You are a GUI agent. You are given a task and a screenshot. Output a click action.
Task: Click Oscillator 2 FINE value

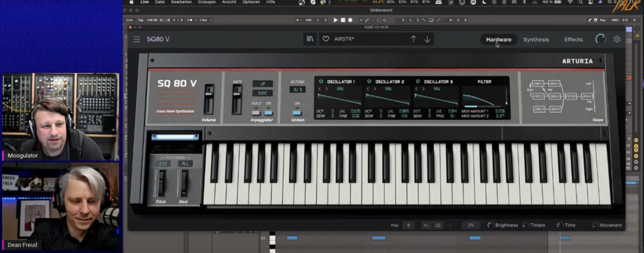coord(404,116)
